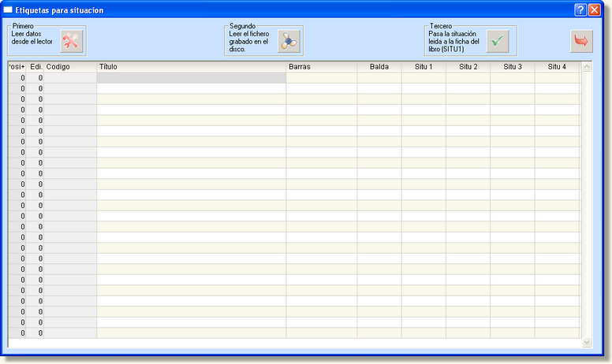Click the red tools icon to read reader data
This screenshot has height=364, width=612.
click(x=72, y=41)
